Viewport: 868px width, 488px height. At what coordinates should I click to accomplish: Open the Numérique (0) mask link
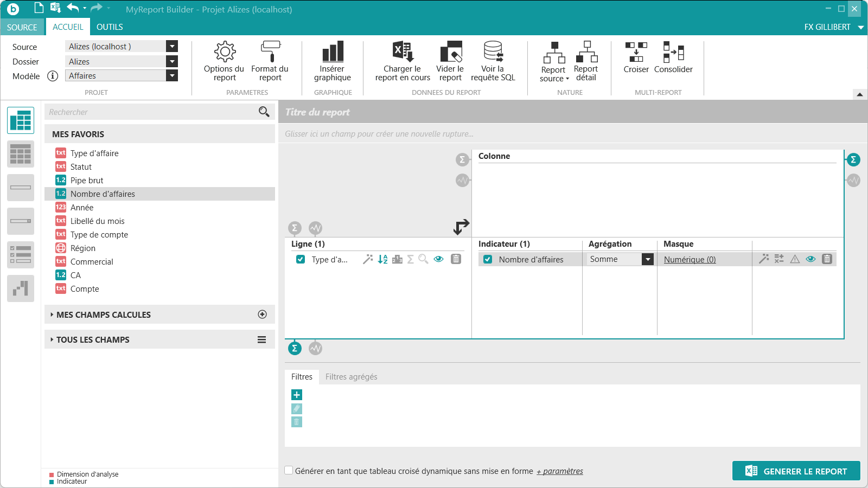coord(690,260)
